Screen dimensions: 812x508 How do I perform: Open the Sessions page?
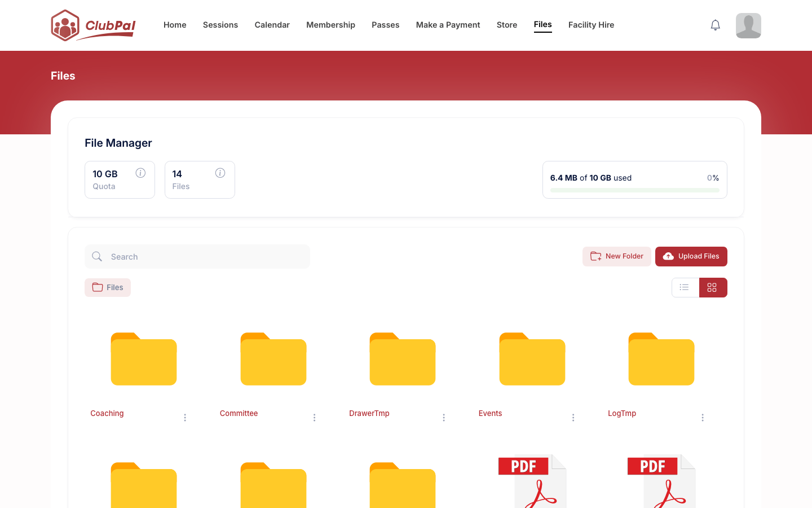pyautogui.click(x=220, y=25)
